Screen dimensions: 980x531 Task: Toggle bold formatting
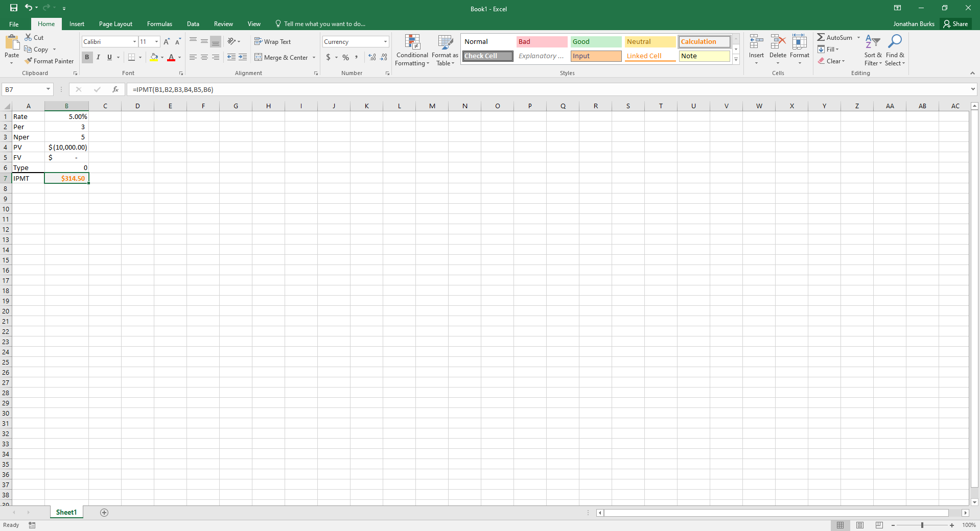coord(86,57)
